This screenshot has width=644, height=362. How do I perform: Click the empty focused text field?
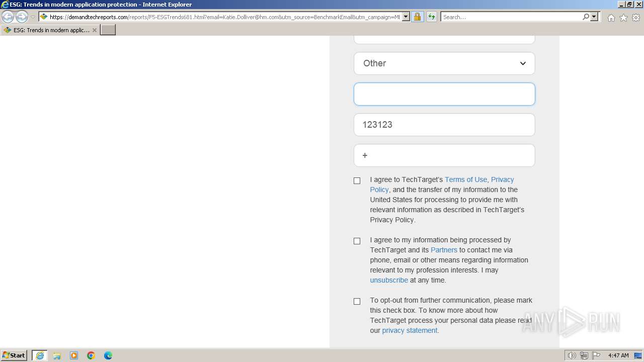(444, 94)
